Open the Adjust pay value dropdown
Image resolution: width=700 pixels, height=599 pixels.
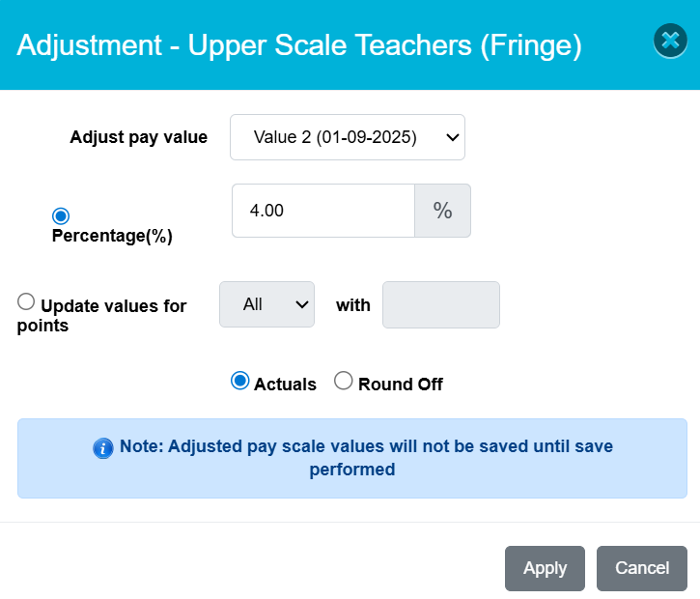tap(348, 137)
